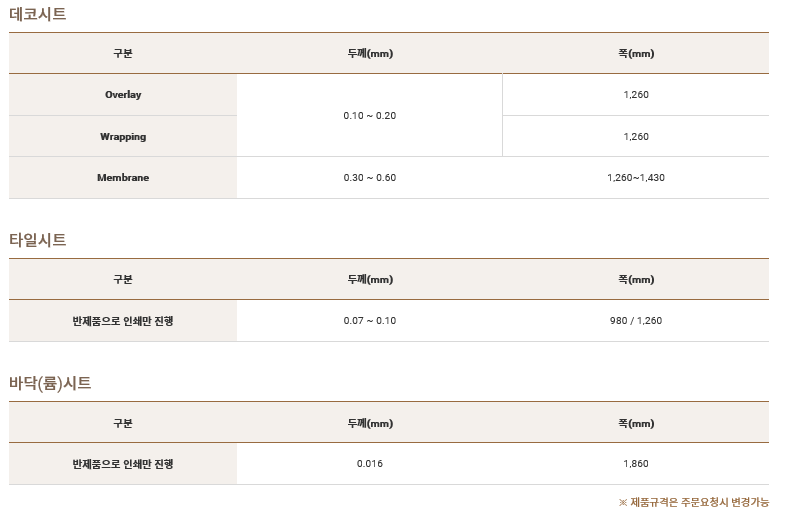Click 구분 header in 바닥(륨)시트 table
The width and height of the screenshot is (801, 521).
pyautogui.click(x=123, y=423)
